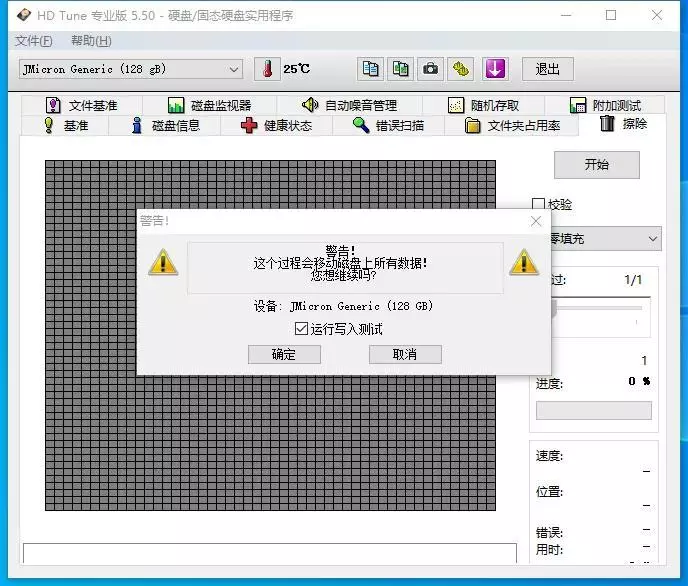Switch to the 基准 tab
688x586 pixels.
[66, 126]
